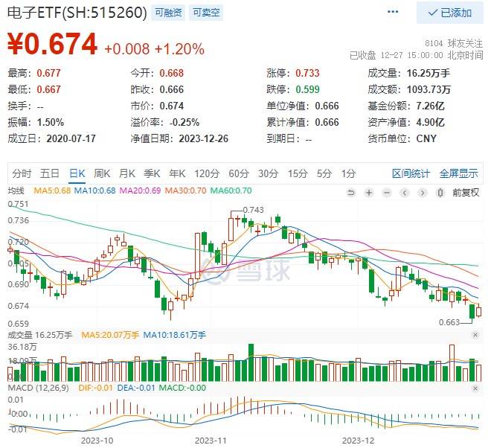Image resolution: width=491 pixels, height=448 pixels.
Task: Click the volume MA5:20.07万手 label
Action: (110, 335)
